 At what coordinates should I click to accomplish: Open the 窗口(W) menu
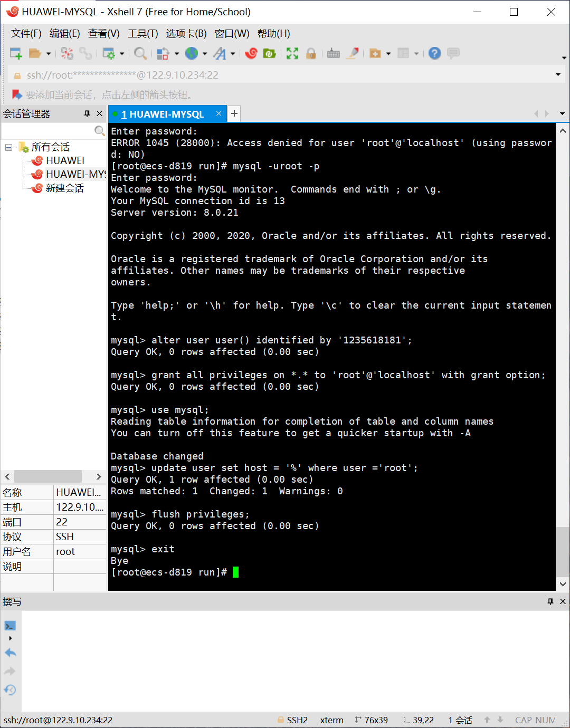coord(232,34)
